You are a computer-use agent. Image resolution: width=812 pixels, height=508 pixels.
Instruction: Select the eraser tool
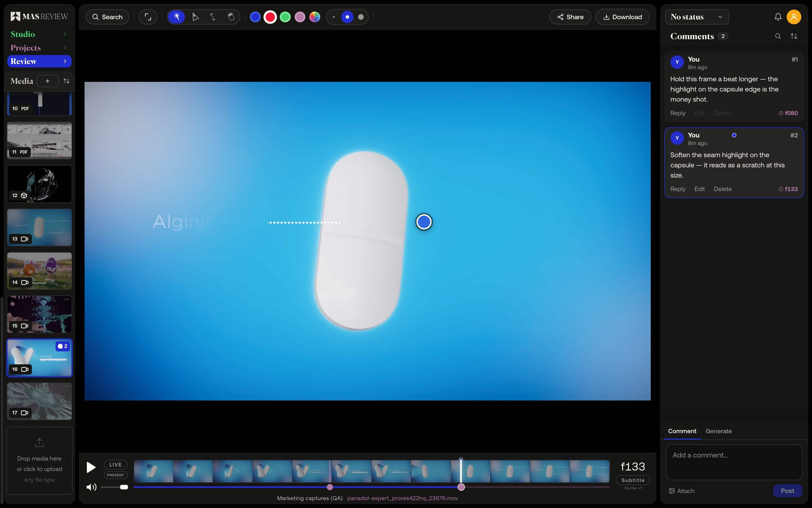pyautogui.click(x=231, y=17)
